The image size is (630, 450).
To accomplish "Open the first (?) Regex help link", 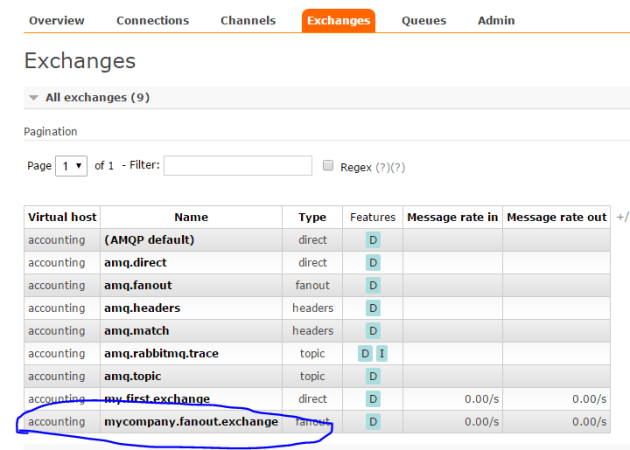I will pos(382,167).
